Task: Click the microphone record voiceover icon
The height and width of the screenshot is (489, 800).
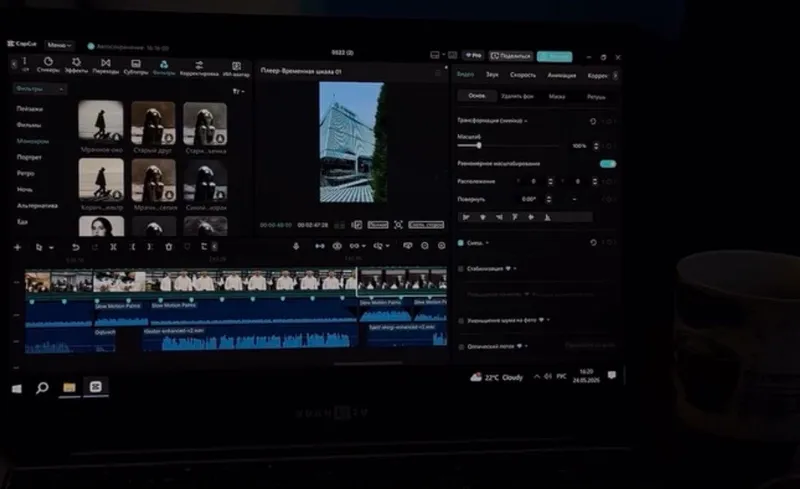Action: (296, 246)
